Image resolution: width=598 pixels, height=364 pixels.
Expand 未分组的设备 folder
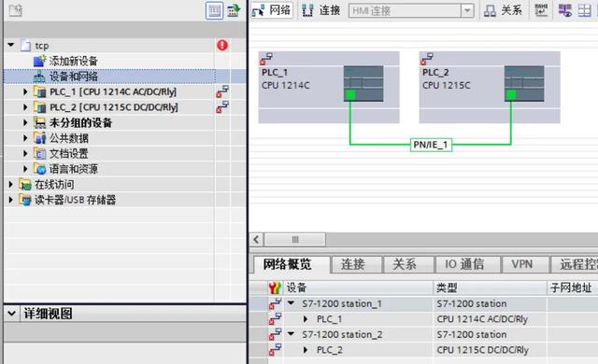pos(25,122)
